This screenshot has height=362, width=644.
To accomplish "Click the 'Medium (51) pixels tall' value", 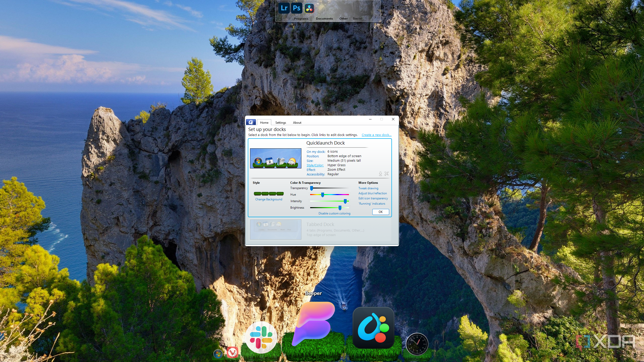I will click(344, 161).
